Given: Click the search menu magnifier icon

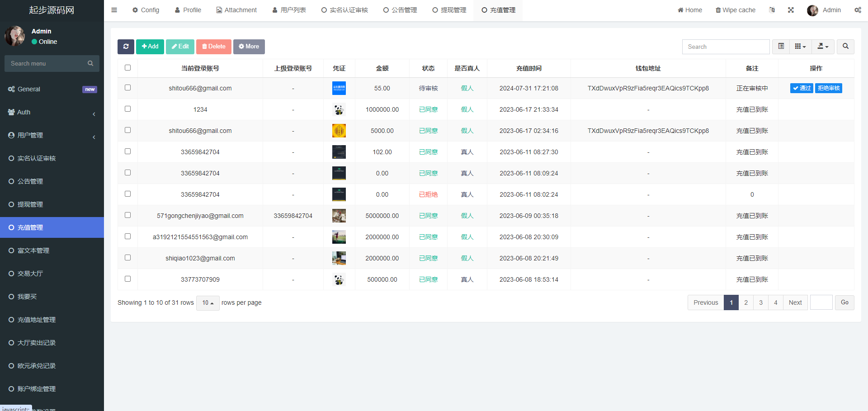Looking at the screenshot, I should click(x=90, y=63).
